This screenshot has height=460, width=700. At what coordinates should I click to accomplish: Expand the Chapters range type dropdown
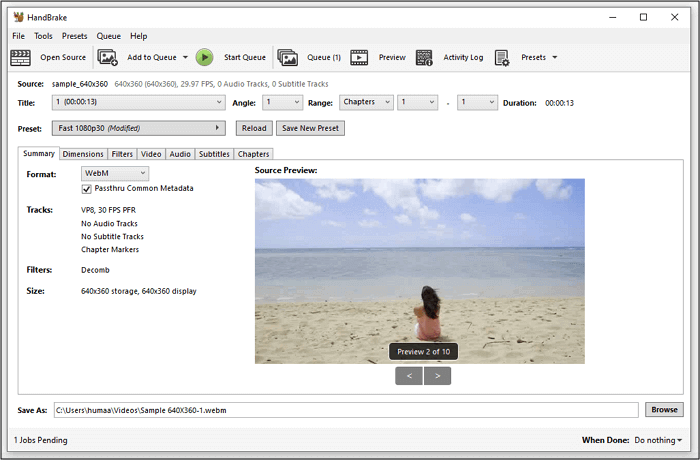(365, 102)
